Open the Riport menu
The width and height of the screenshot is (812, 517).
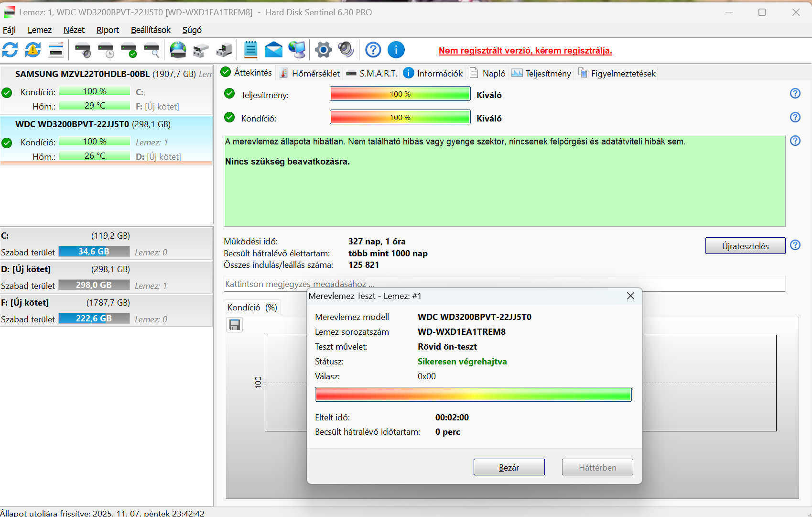(x=108, y=30)
